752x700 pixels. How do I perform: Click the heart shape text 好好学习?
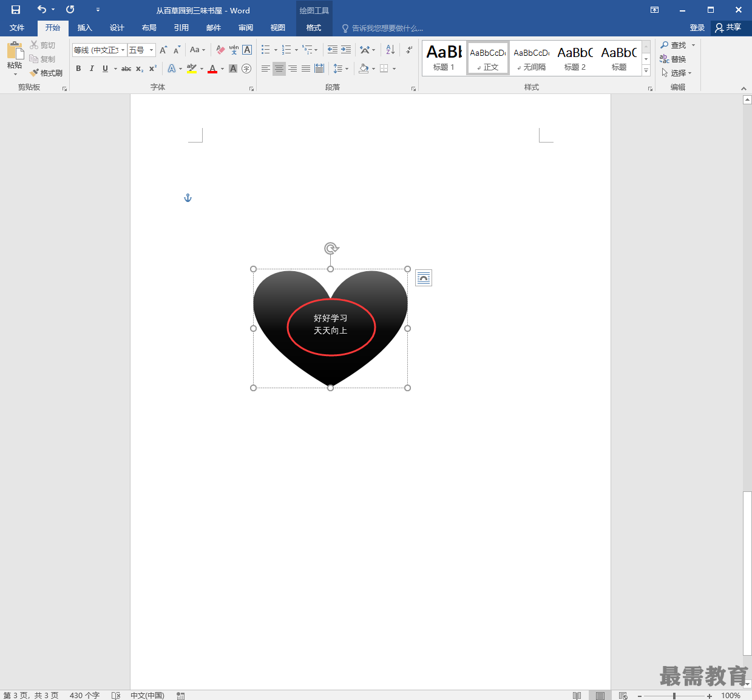tap(331, 318)
